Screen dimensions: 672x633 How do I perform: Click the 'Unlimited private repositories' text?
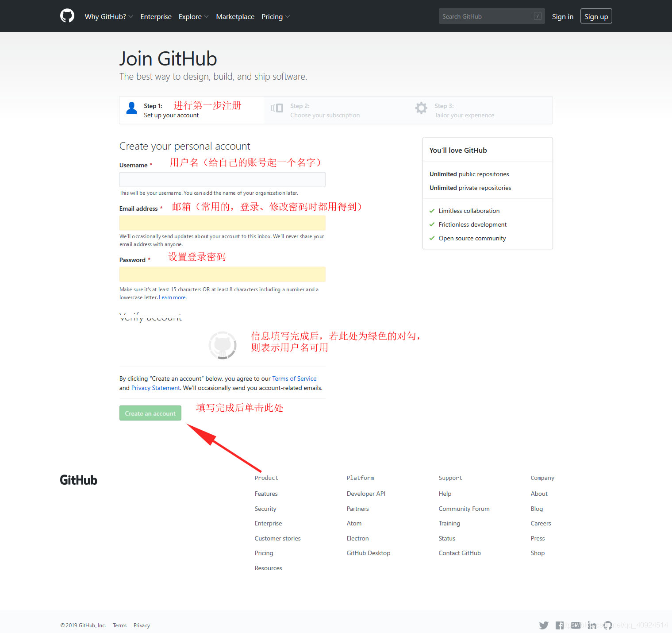point(470,188)
